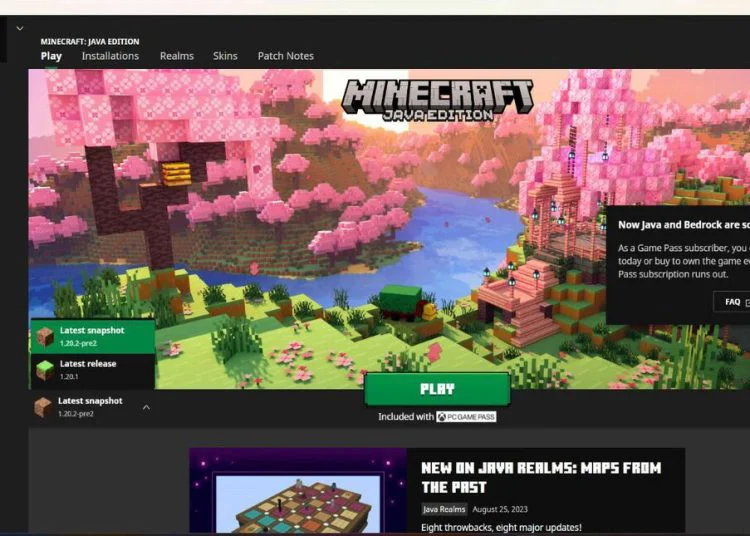The image size is (750, 536).
Task: Open the Installations tab
Action: [110, 56]
